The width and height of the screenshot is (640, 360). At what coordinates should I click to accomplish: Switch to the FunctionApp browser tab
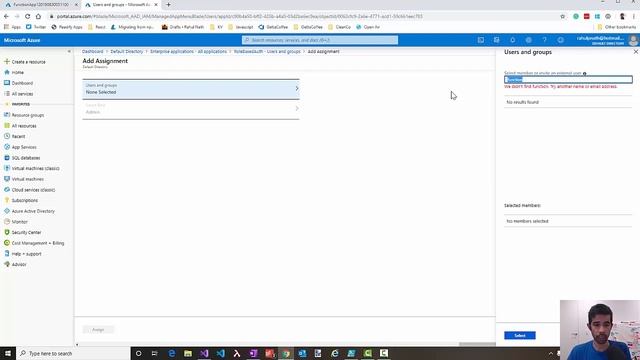(x=40, y=4)
